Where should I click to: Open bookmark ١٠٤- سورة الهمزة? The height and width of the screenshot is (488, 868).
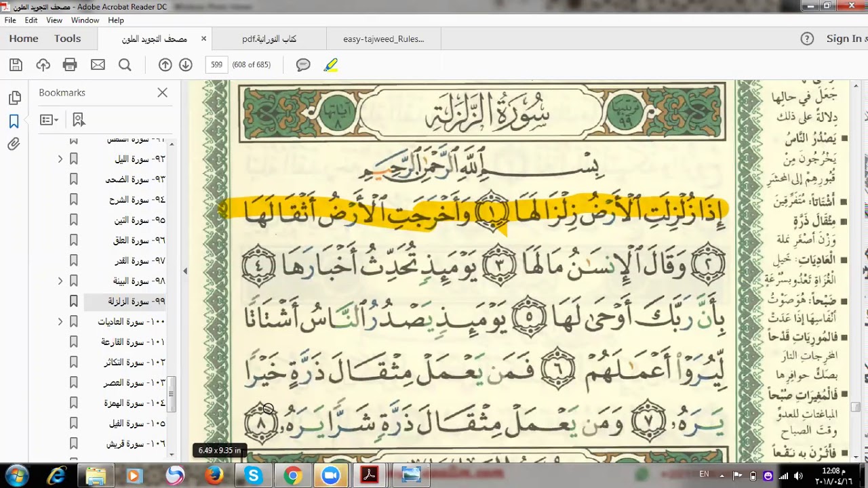tap(134, 403)
